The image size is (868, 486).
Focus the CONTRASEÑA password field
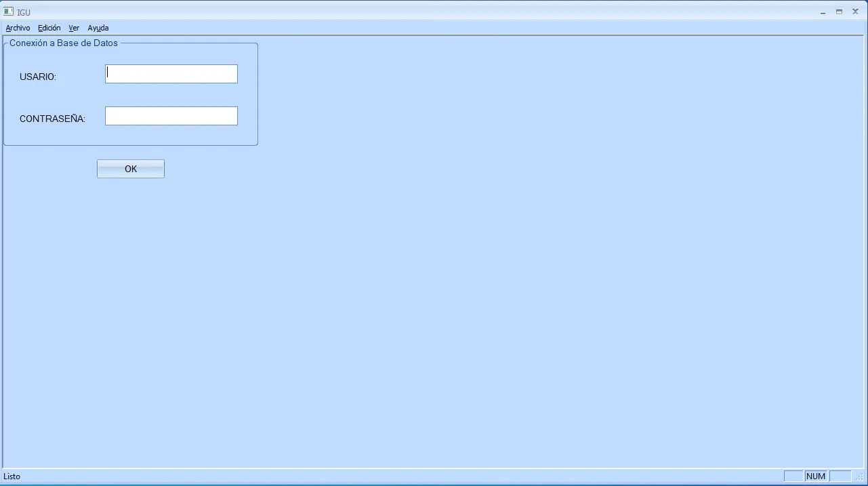[x=171, y=116]
